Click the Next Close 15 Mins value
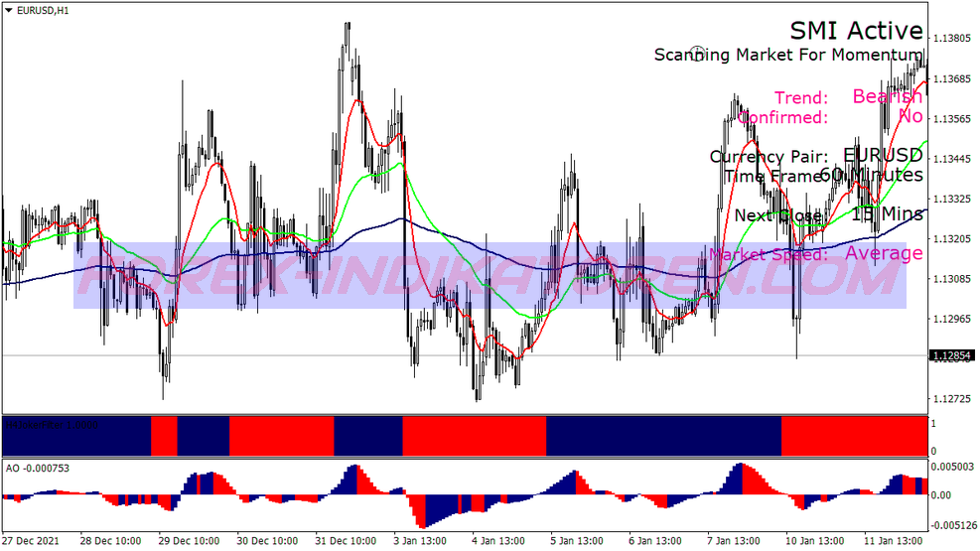This screenshot has width=980, height=551. point(887,213)
